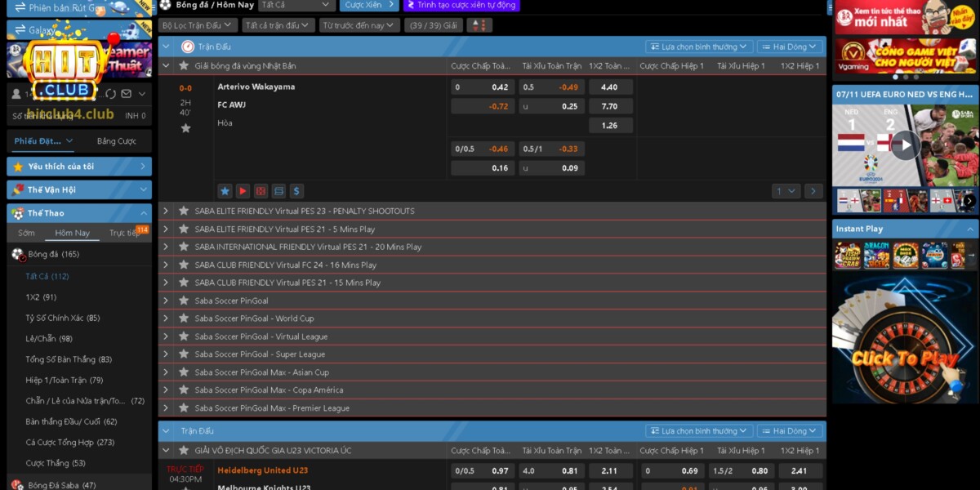Toggle star for Giải bóng đá vùng Nhật Bản
The image size is (980, 490).
(x=184, y=65)
